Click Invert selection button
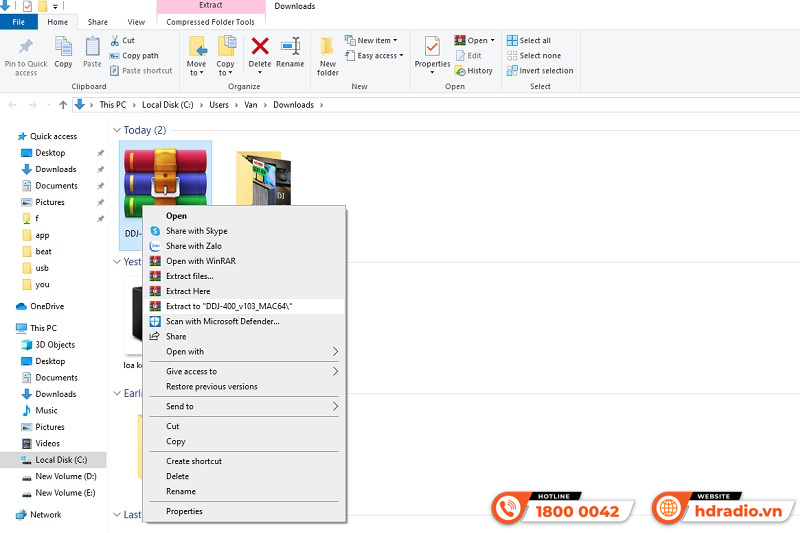 click(x=545, y=71)
